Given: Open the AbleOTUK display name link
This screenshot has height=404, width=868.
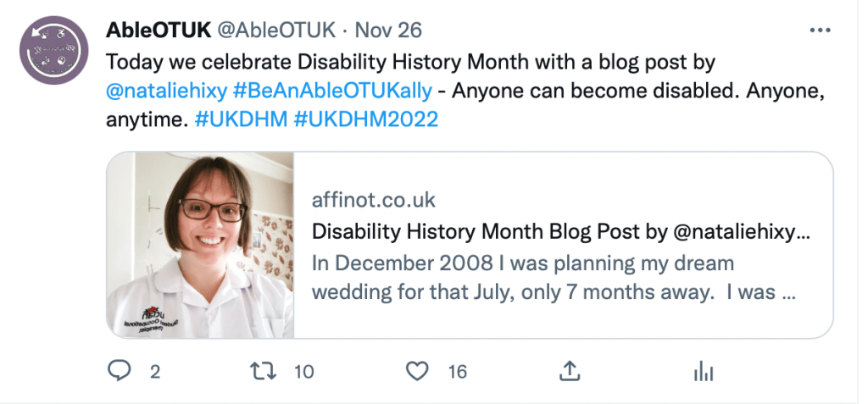Looking at the screenshot, I should pos(158,30).
